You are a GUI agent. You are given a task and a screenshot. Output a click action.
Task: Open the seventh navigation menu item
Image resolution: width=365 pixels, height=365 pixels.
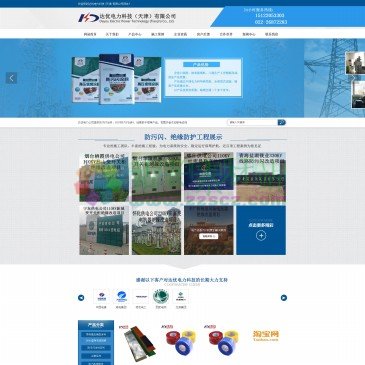pyautogui.click(x=226, y=34)
